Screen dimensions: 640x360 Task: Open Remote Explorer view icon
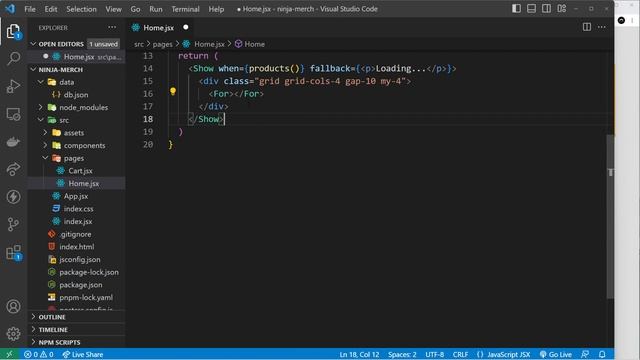coord(13,114)
